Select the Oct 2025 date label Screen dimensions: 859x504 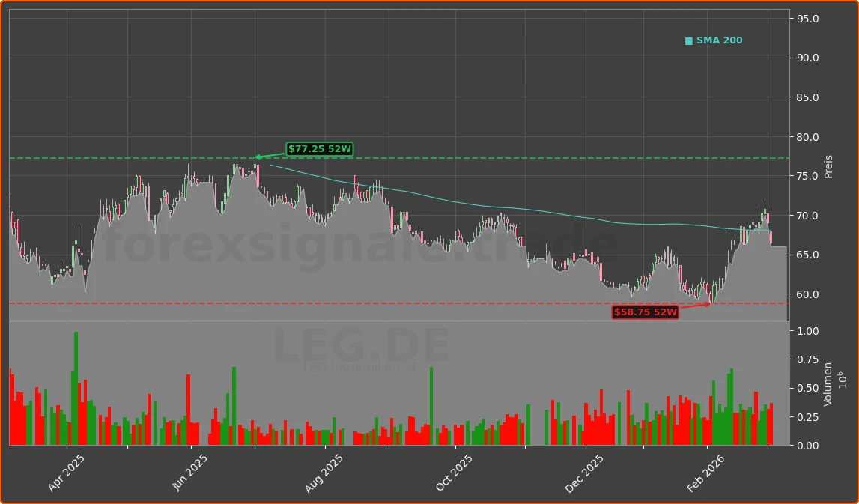pos(455,468)
